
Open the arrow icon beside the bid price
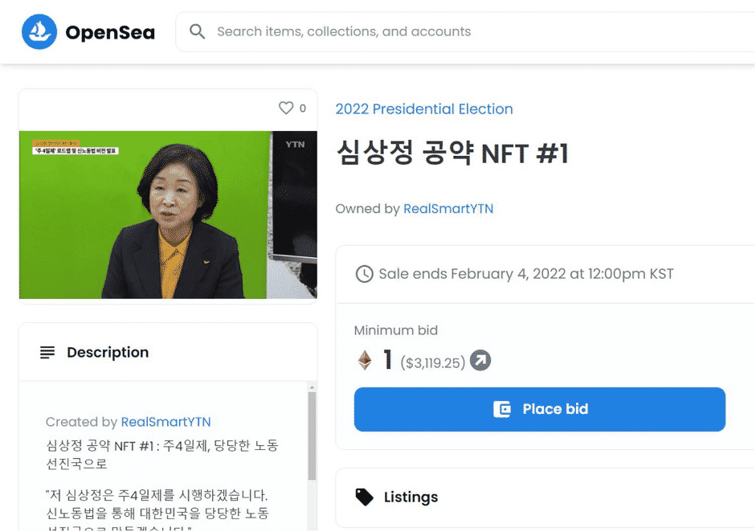pyautogui.click(x=480, y=360)
